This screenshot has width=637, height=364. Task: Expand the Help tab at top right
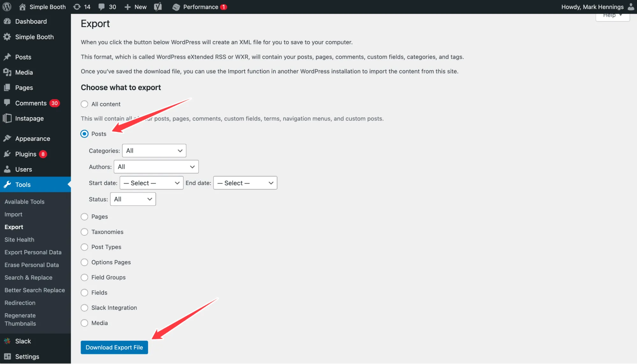pyautogui.click(x=612, y=16)
